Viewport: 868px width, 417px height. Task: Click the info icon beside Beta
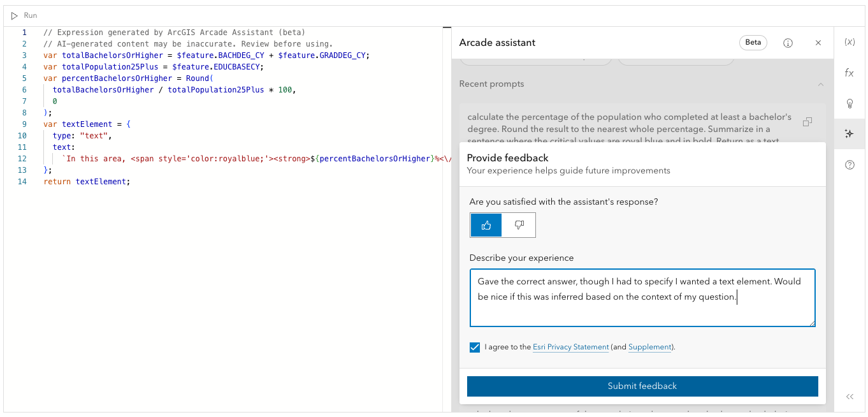[x=788, y=43]
